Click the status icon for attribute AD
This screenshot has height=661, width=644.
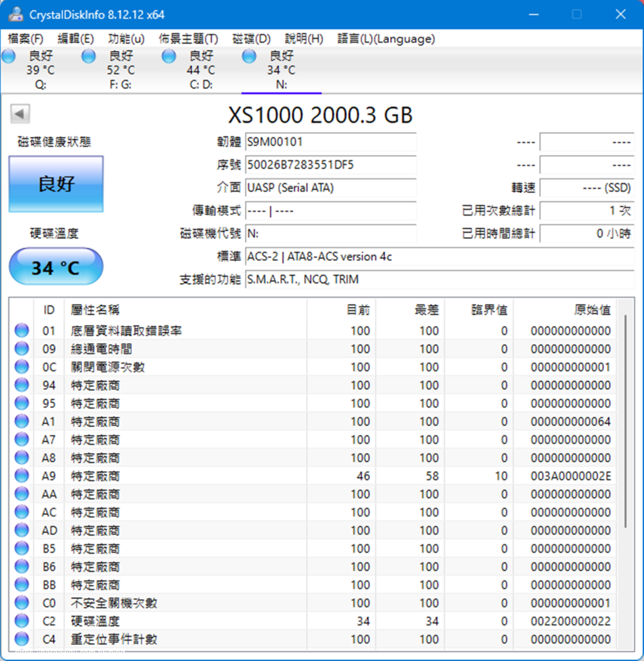[x=21, y=530]
